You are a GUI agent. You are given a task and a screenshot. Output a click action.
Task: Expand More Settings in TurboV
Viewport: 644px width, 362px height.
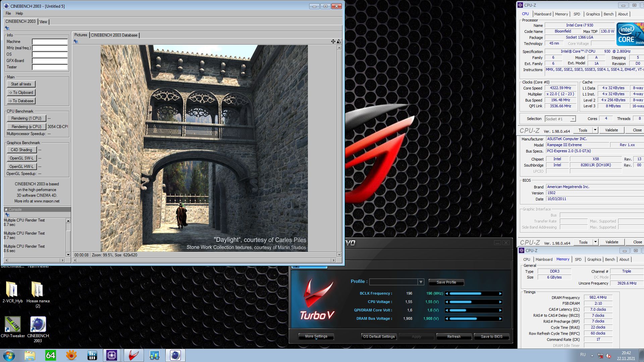[x=316, y=337]
